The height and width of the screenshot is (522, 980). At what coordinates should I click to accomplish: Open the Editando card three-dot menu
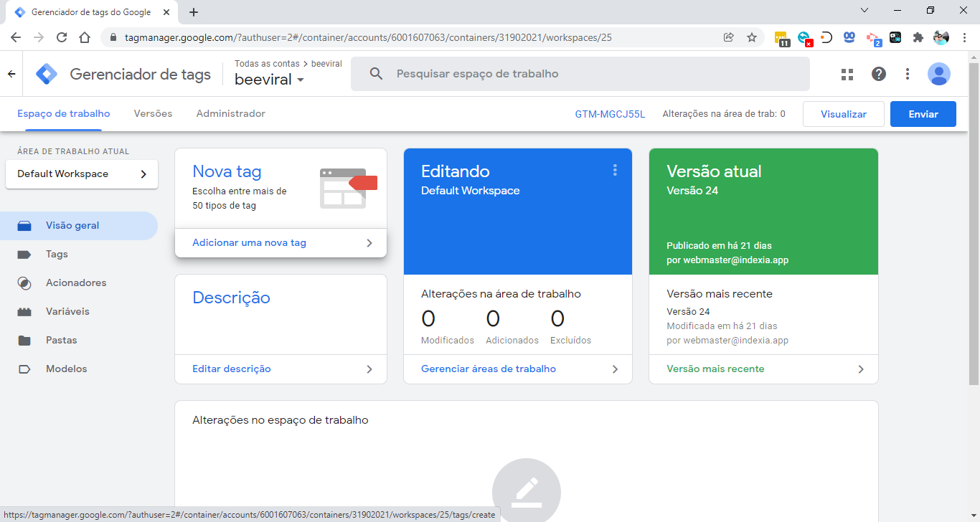coord(615,170)
